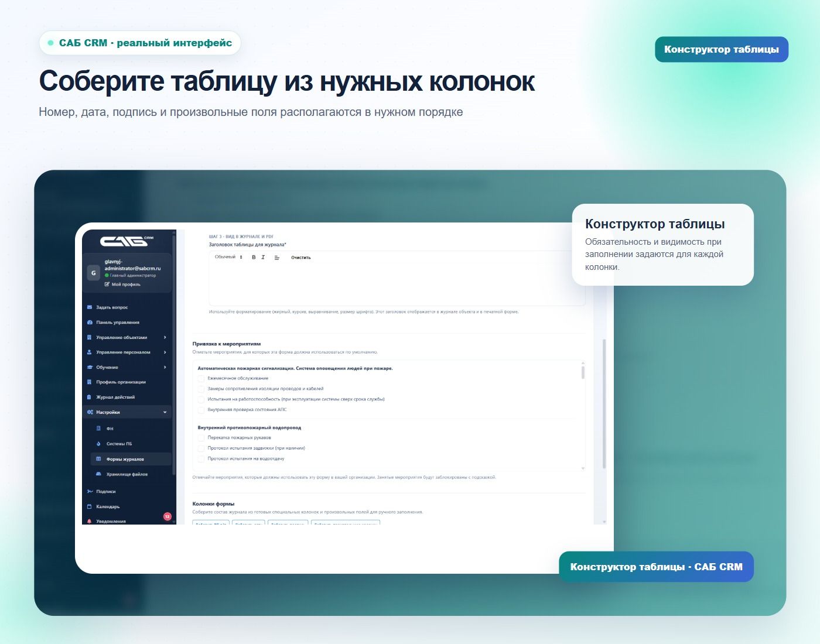Click the building icon for Управление объектами
The image size is (820, 644).
click(90, 337)
